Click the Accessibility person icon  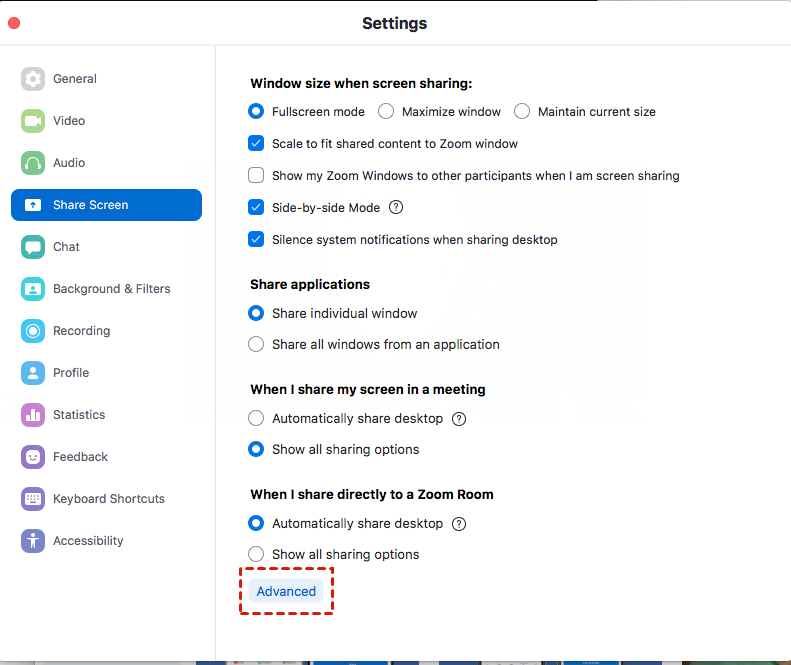33,541
